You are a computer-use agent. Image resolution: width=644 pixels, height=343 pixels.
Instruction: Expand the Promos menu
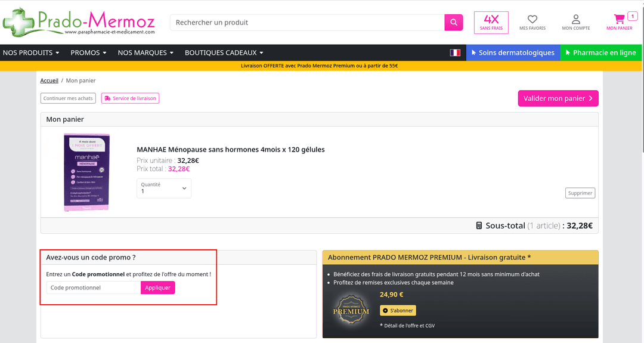point(88,52)
